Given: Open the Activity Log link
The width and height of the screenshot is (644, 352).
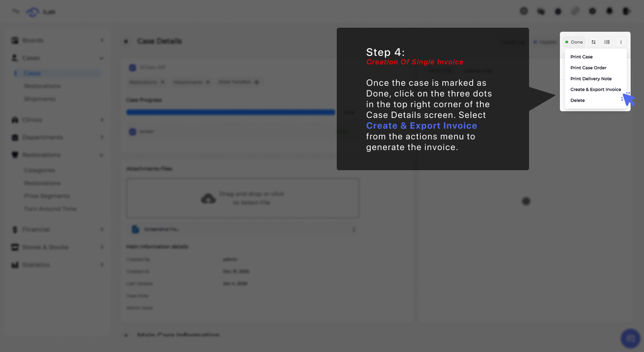Looking at the screenshot, I should tap(513, 42).
